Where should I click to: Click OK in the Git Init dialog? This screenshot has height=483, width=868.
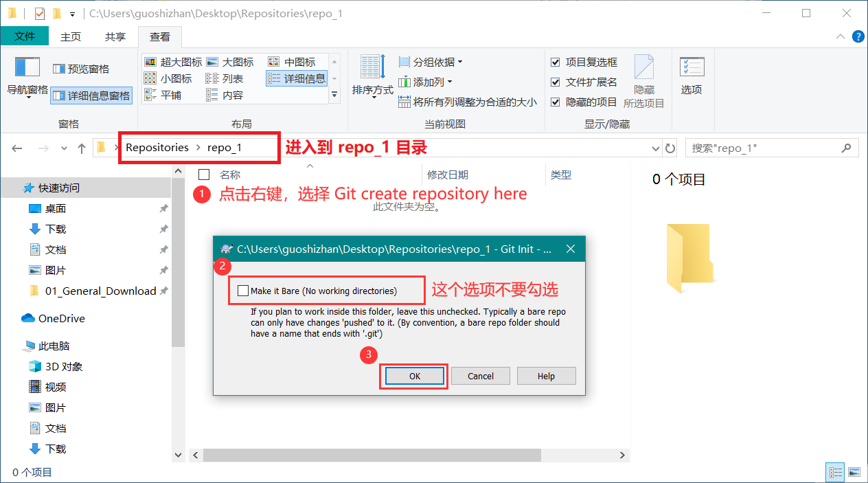414,376
